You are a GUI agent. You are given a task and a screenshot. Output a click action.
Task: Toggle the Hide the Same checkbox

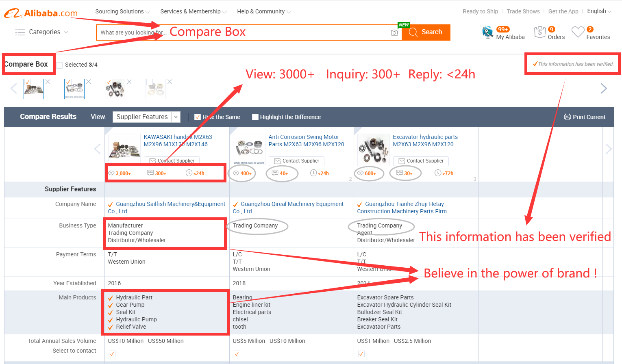(x=198, y=117)
